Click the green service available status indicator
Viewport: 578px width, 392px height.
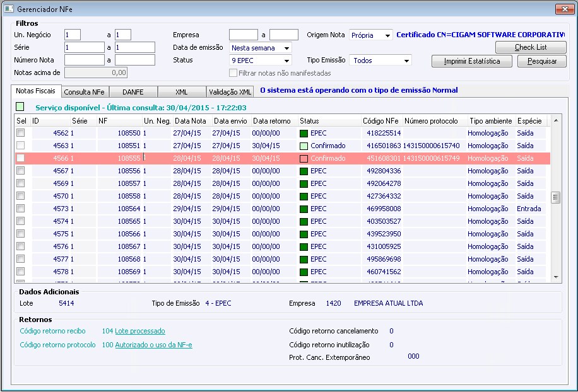click(x=20, y=107)
